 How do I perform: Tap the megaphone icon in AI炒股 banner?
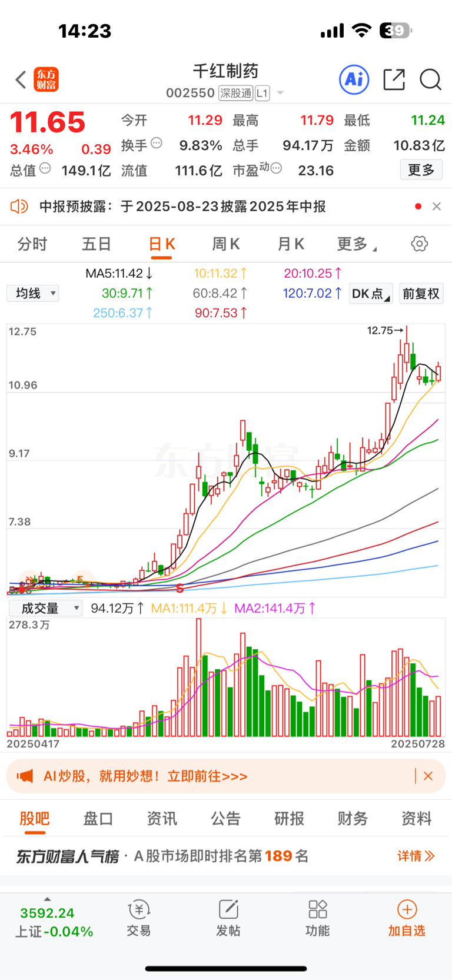coord(25,776)
